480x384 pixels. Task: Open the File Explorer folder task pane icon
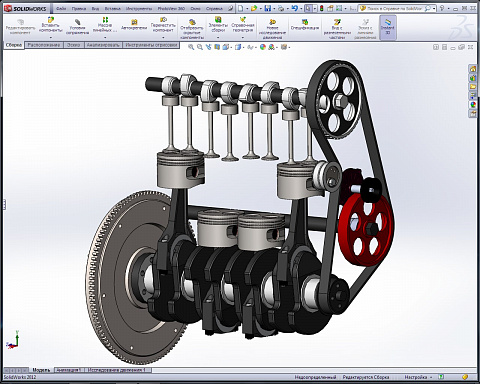click(473, 87)
